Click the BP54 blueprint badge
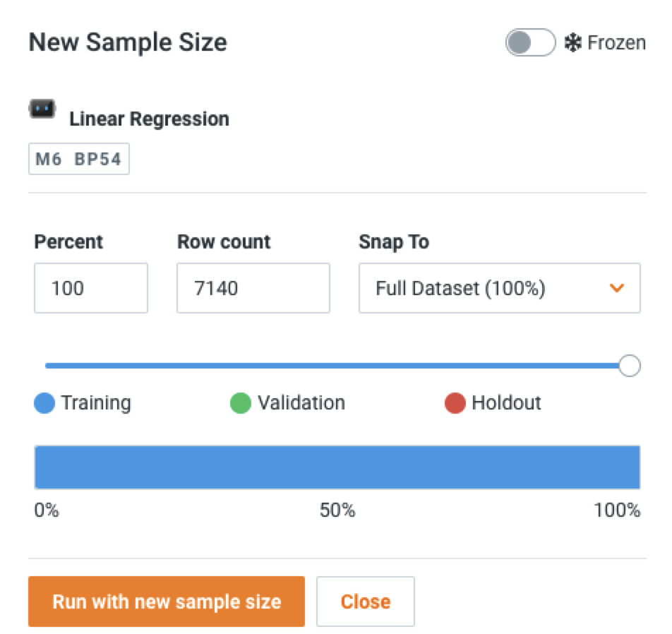Image resolution: width=672 pixels, height=634 pixels. click(x=97, y=160)
